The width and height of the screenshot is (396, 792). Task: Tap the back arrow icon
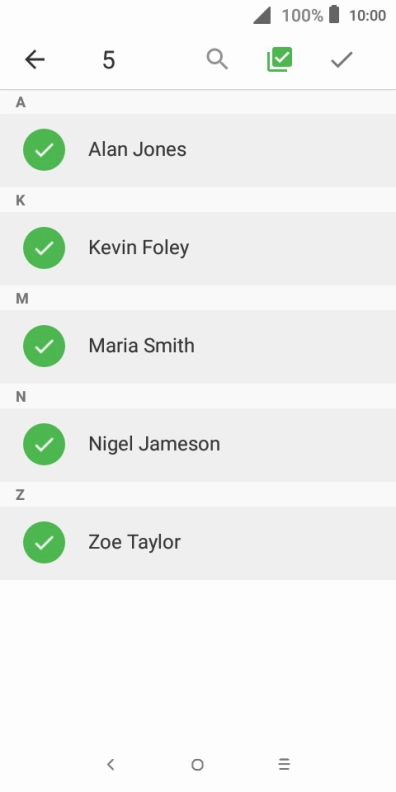click(35, 60)
